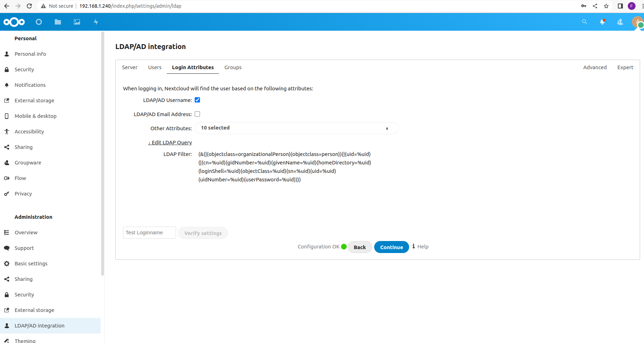Click the Personal info person icon
The width and height of the screenshot is (644, 343).
tap(7, 54)
